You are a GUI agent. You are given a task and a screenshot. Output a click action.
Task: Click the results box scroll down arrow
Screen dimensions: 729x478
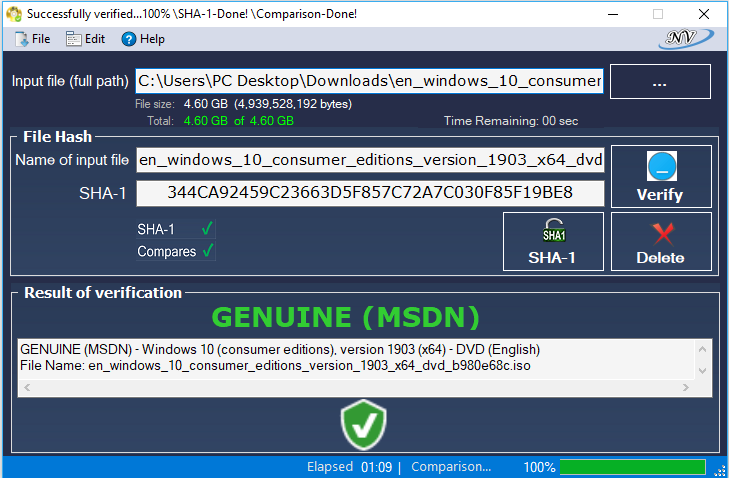pyautogui.click(x=702, y=371)
